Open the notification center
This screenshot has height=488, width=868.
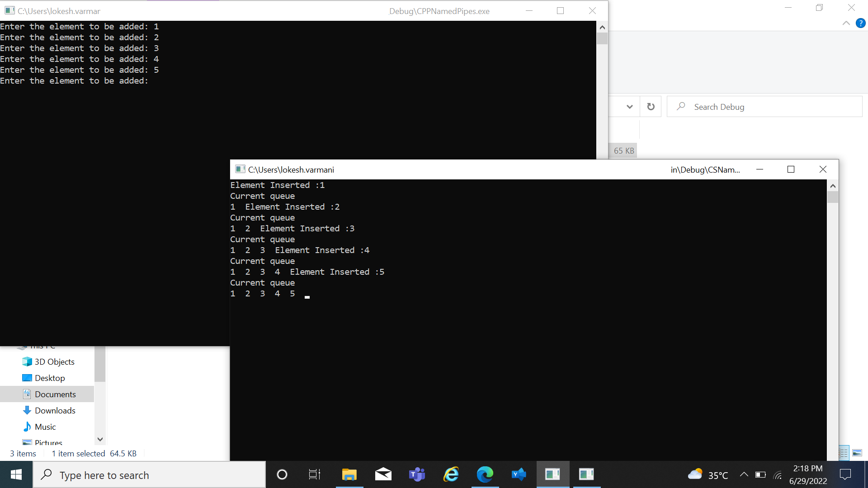[x=845, y=474]
